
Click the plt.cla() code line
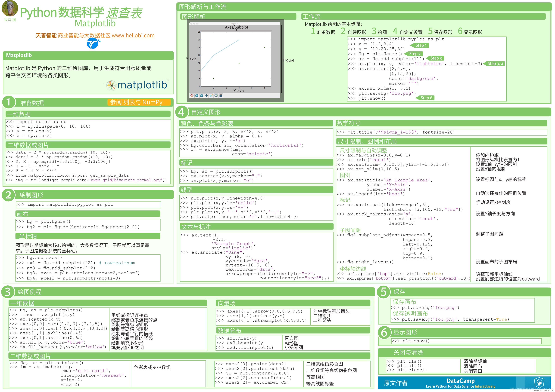tap(404, 361)
